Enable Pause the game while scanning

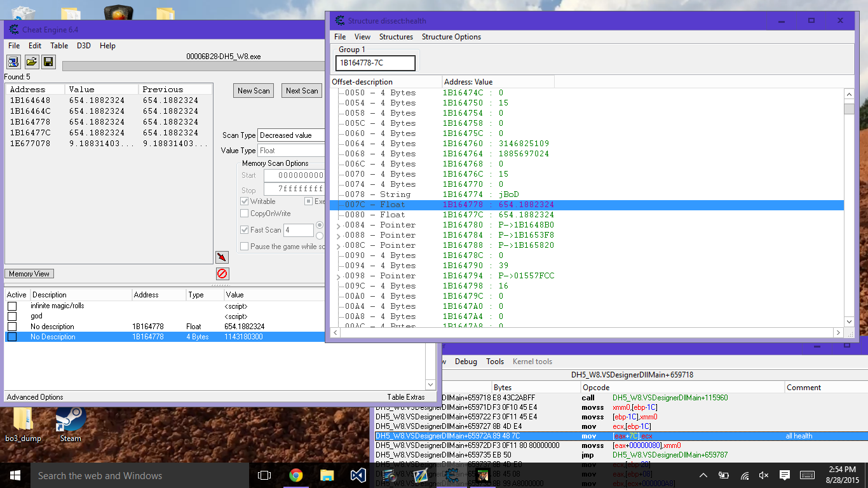click(245, 247)
